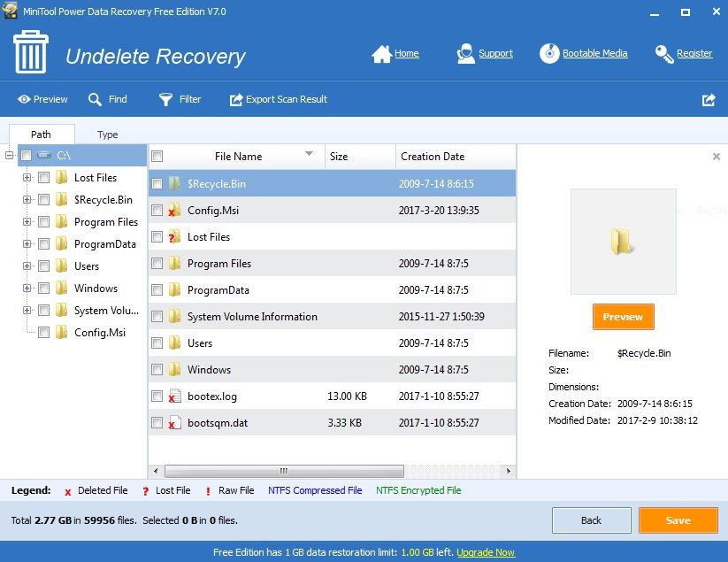This screenshot has width=728, height=562.
Task: Click the Preview eye icon in toolbar
Action: pyautogui.click(x=24, y=99)
